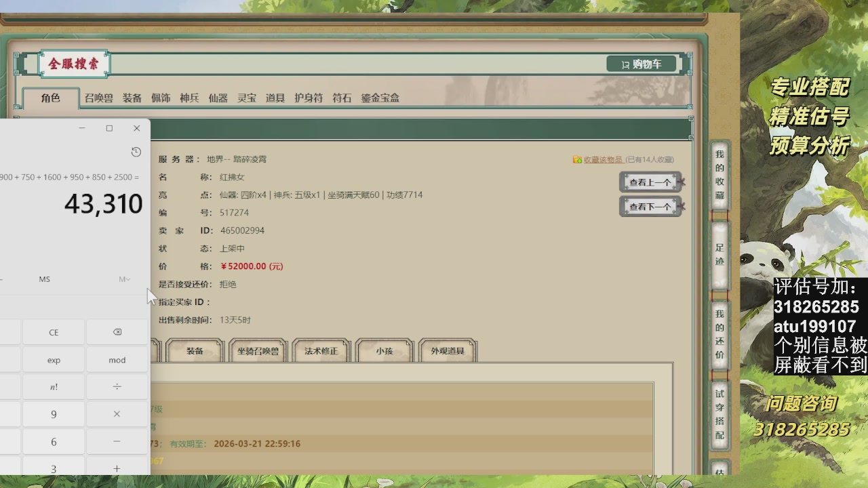Select the 角色 category tab

[51, 98]
